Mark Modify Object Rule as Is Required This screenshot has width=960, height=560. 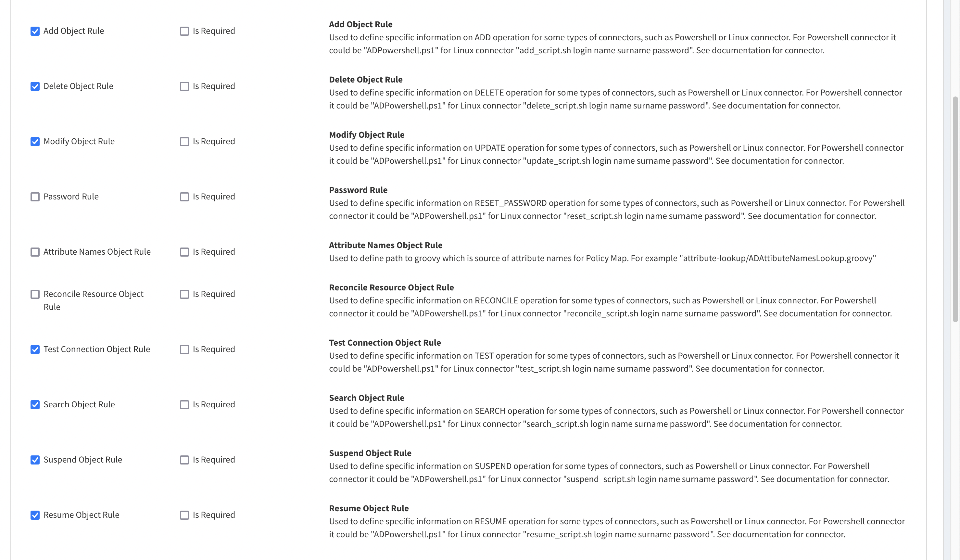pos(184,141)
